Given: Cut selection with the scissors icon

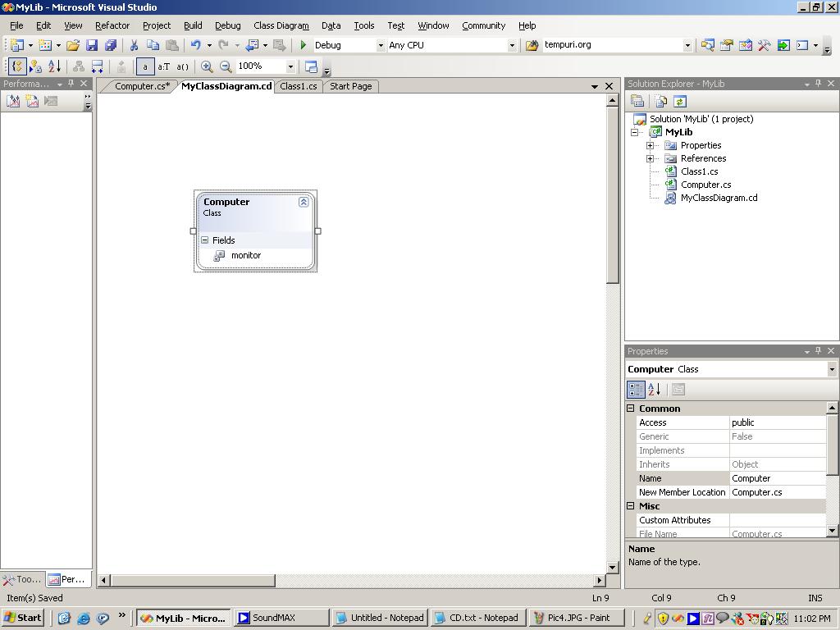Looking at the screenshot, I should click(134, 46).
